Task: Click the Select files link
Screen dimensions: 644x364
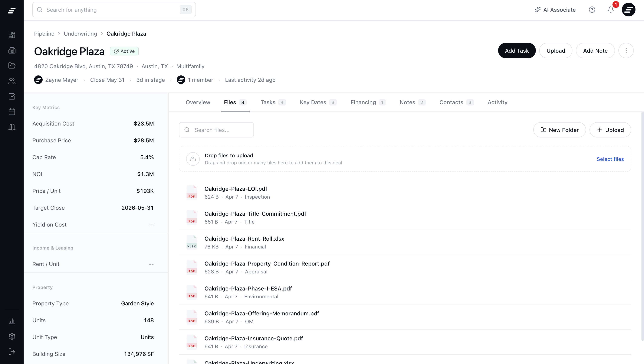Action: (610, 159)
